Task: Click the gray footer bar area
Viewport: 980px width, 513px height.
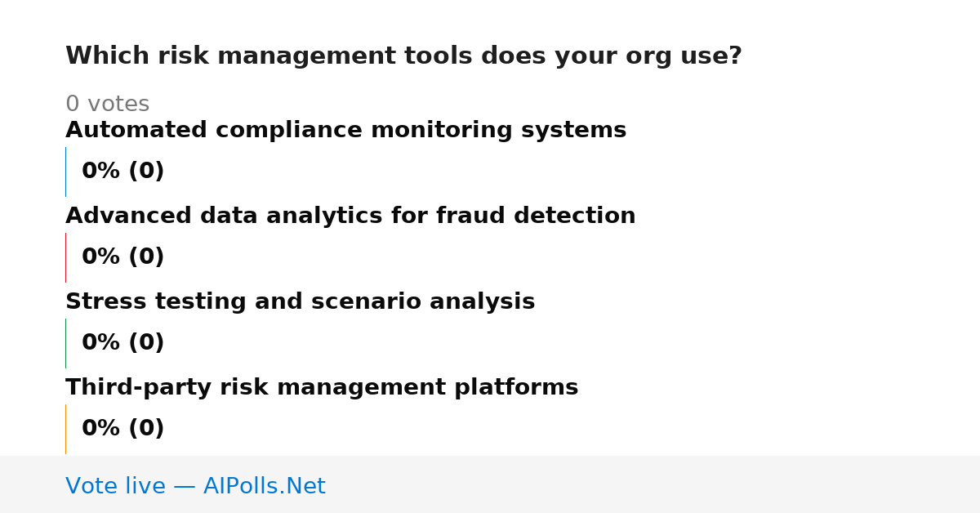Action: pyautogui.click(x=490, y=484)
